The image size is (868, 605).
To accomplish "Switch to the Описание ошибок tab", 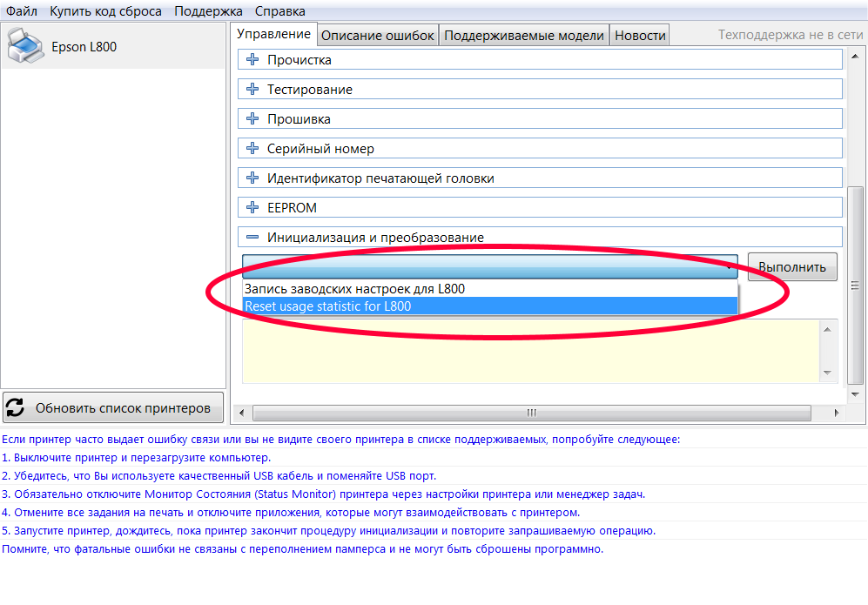I will point(378,36).
